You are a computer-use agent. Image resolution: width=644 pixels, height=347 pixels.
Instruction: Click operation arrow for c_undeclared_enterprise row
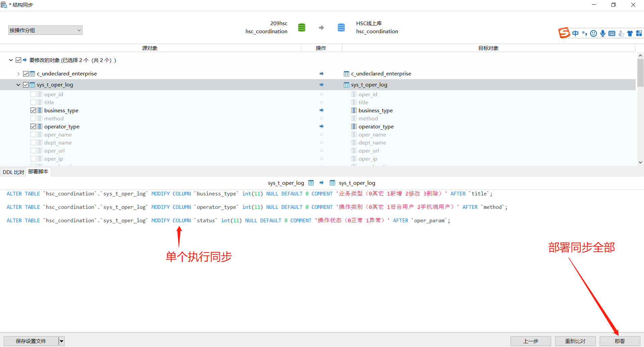[321, 74]
